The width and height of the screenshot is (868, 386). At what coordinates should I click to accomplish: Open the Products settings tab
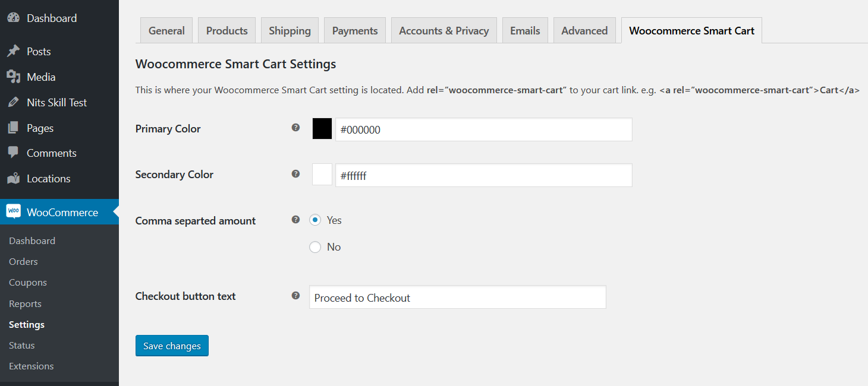tap(227, 30)
